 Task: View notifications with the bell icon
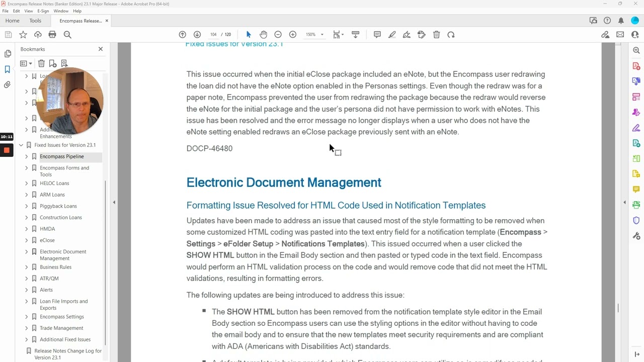coord(621,21)
